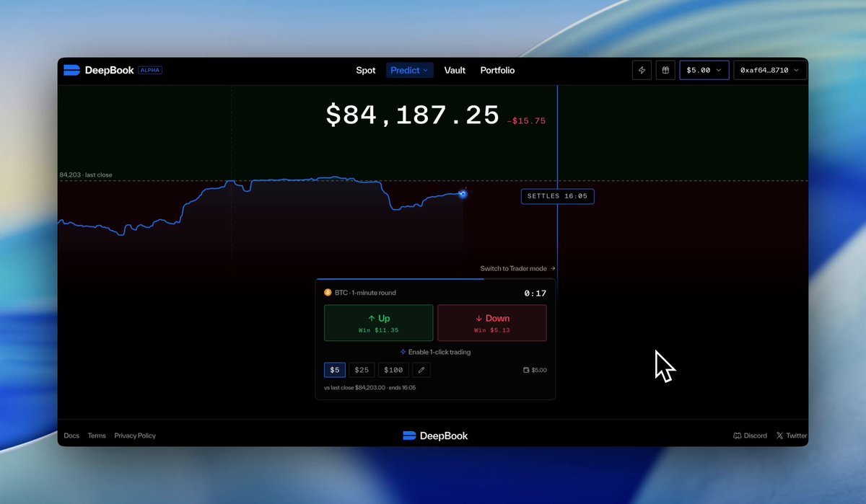The width and height of the screenshot is (866, 504).
Task: Click the wallet balance icon showing $5.00
Action: (x=526, y=370)
